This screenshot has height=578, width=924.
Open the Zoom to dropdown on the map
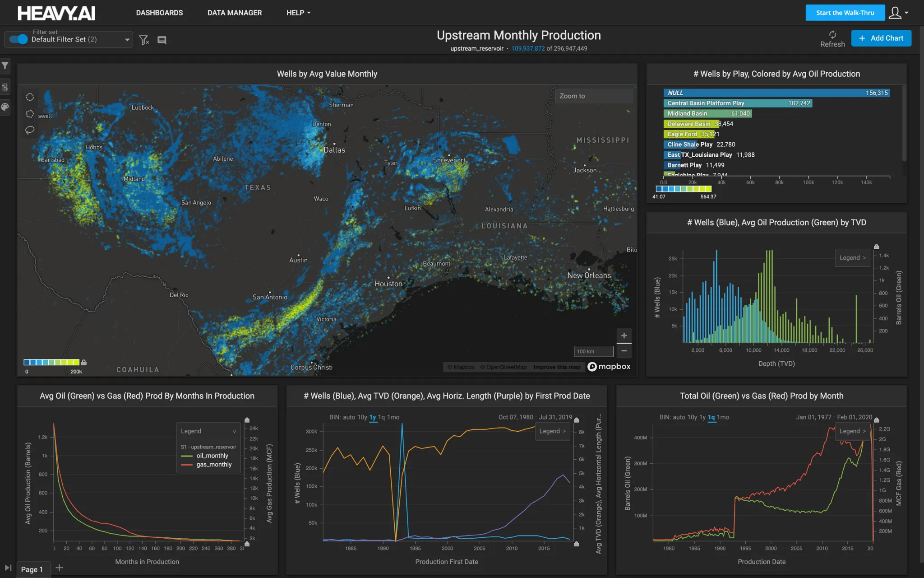click(x=593, y=96)
